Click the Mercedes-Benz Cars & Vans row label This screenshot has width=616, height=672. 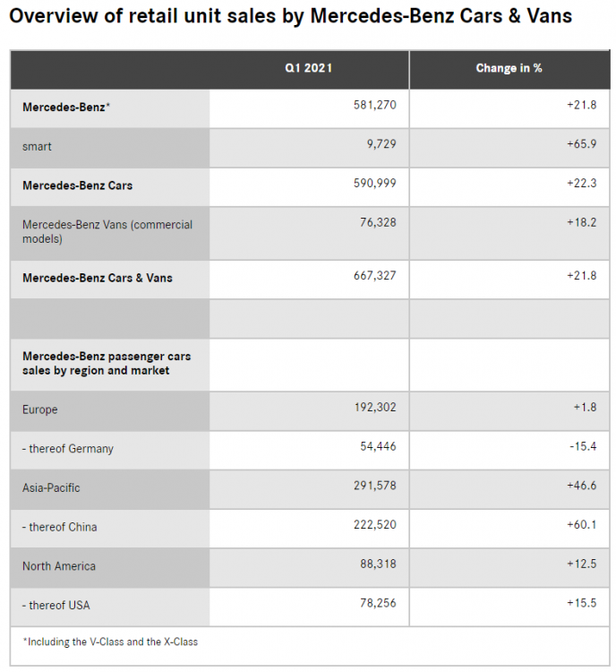pos(98,278)
